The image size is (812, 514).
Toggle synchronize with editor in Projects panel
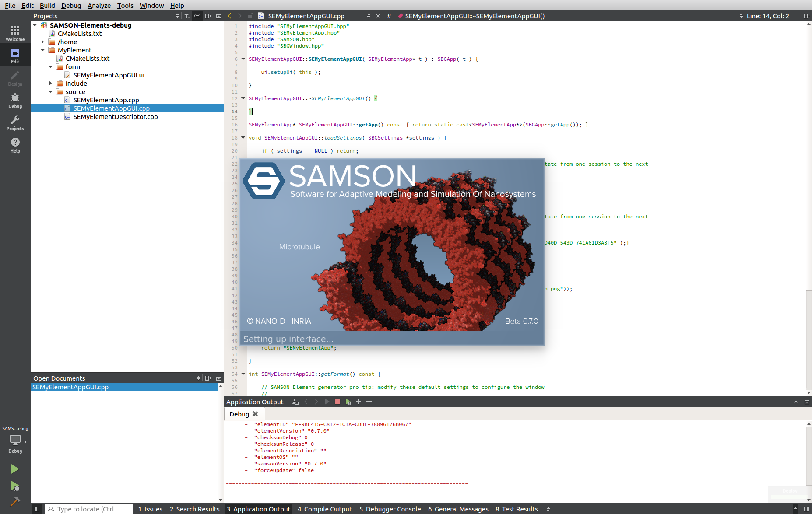coord(197,16)
